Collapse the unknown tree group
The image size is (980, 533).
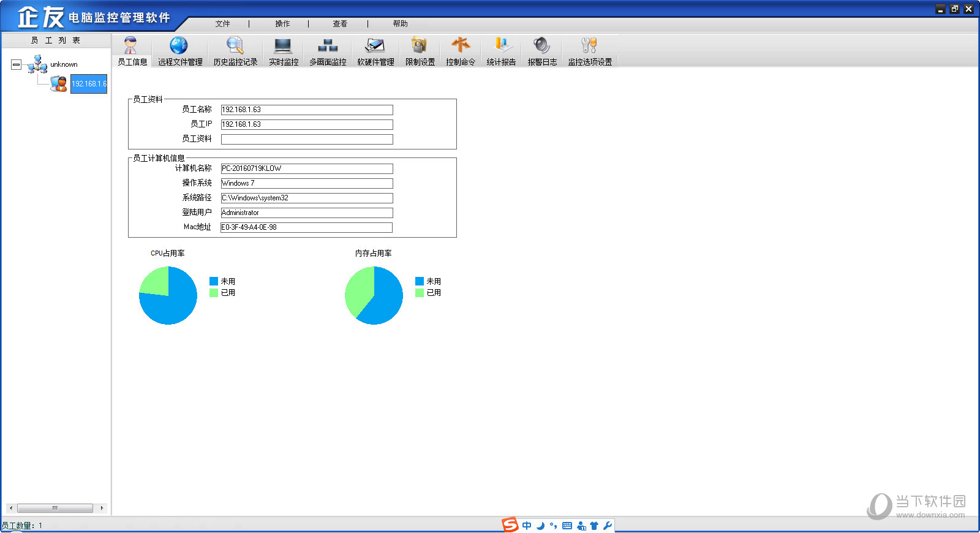point(16,64)
